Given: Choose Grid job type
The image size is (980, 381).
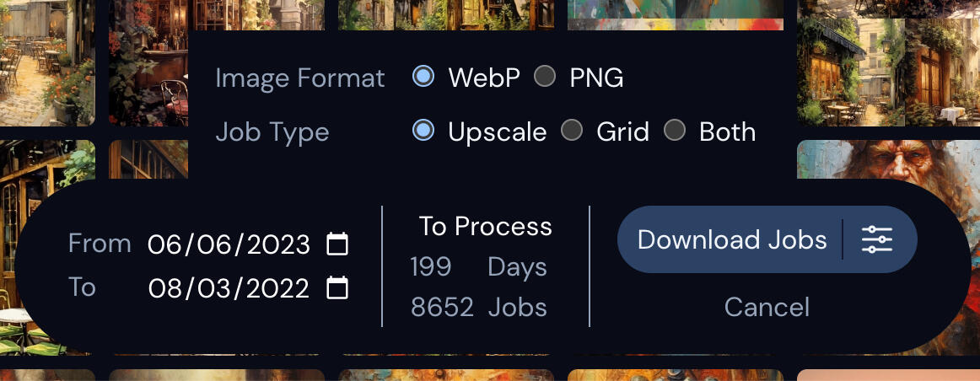Looking at the screenshot, I should pos(573,131).
